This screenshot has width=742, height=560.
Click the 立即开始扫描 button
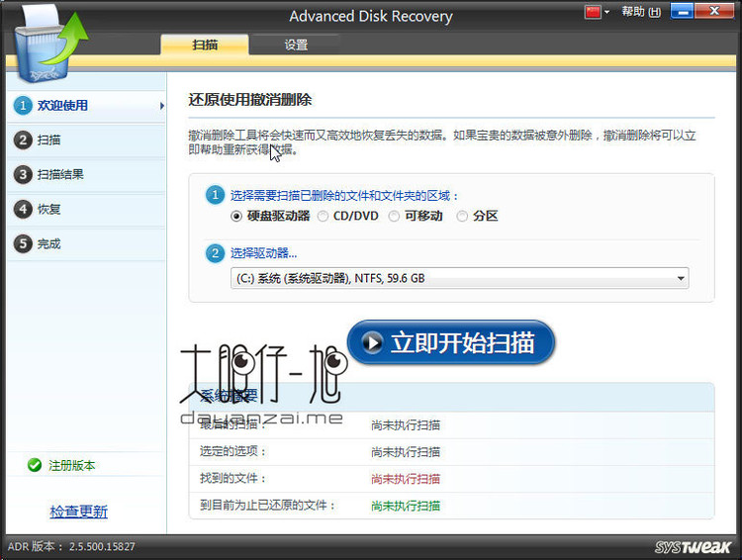pos(450,342)
